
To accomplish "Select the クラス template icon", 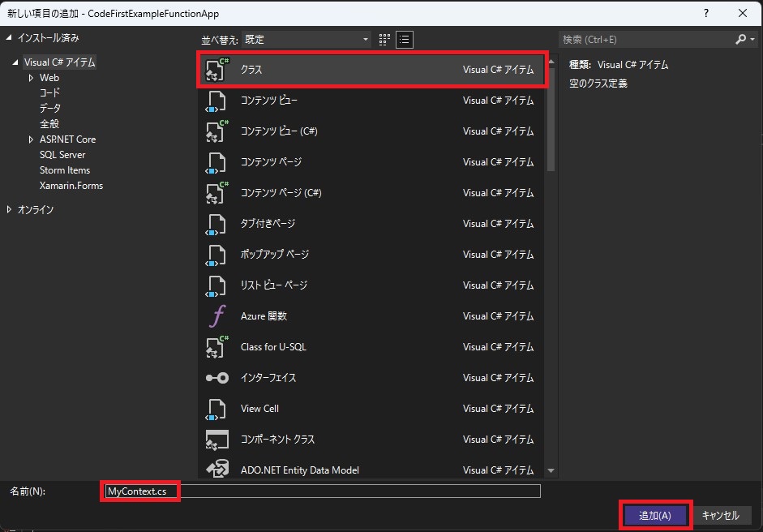I will [x=216, y=70].
